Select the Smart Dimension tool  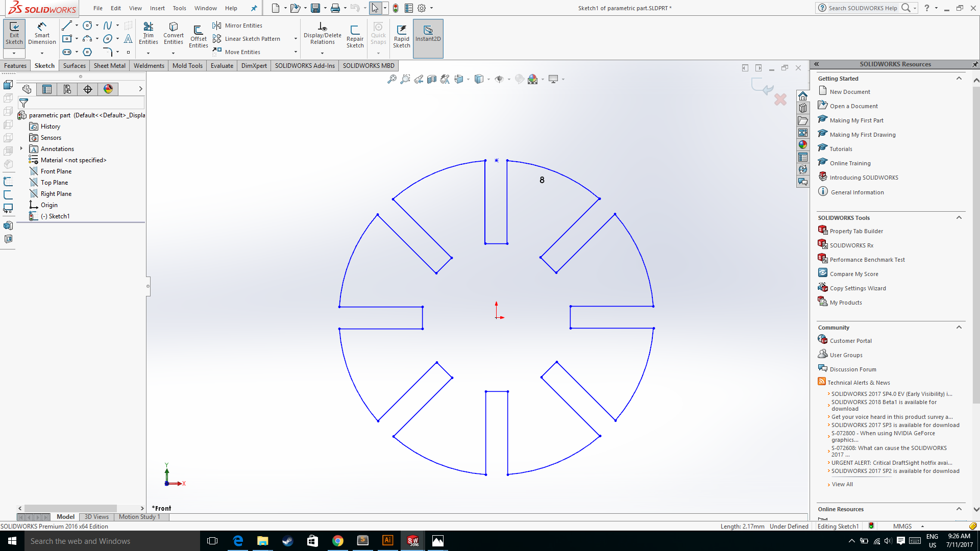(x=42, y=34)
